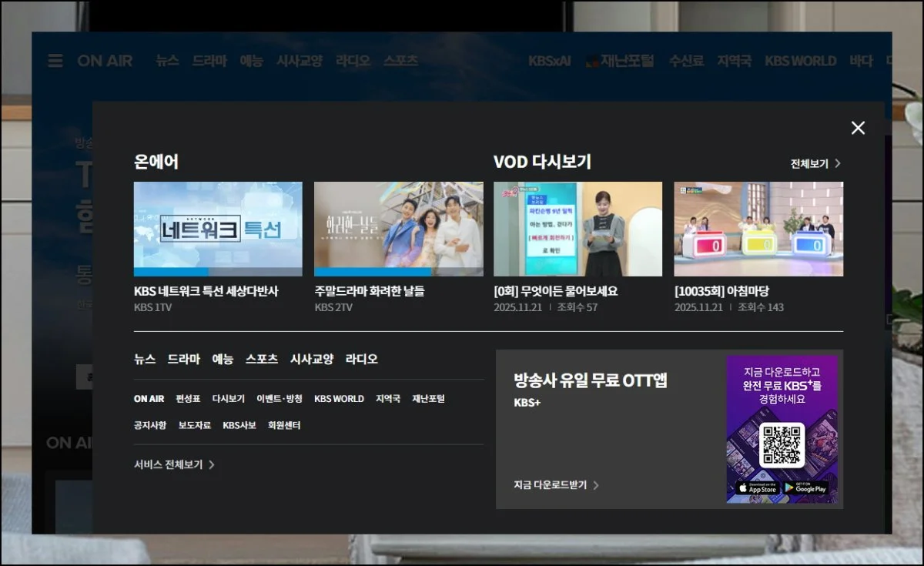The height and width of the screenshot is (566, 924).
Task: Expand 전체보기 next to VOD 다시보기
Action: point(815,163)
